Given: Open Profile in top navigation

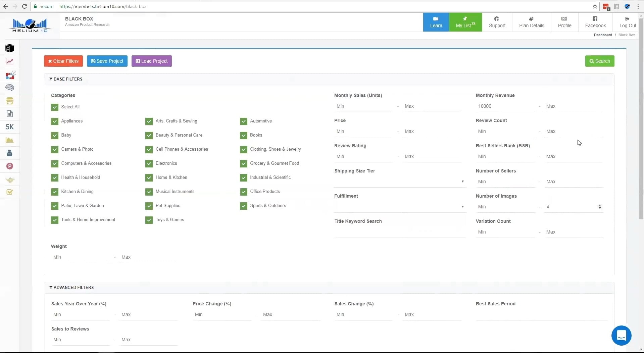Looking at the screenshot, I should (564, 22).
